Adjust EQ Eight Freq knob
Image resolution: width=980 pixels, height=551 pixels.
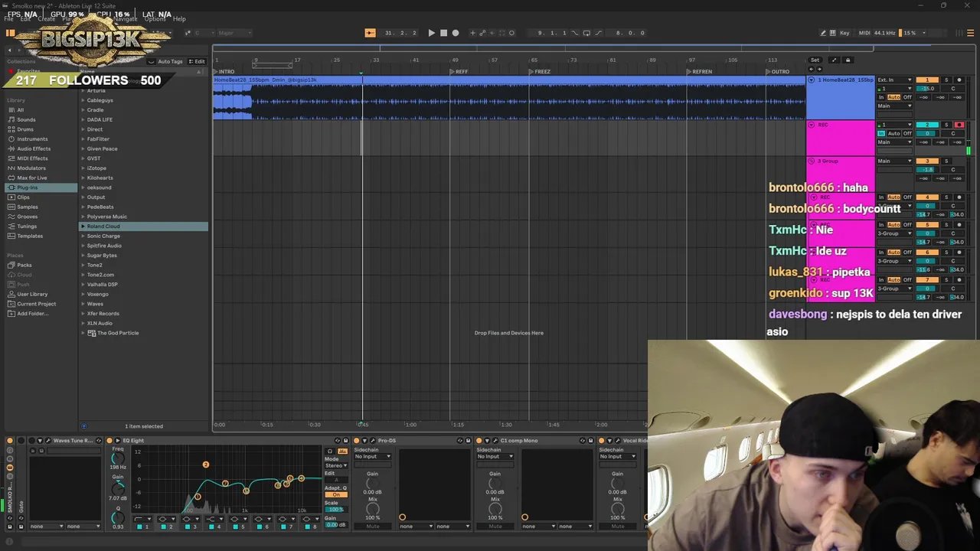pyautogui.click(x=117, y=457)
